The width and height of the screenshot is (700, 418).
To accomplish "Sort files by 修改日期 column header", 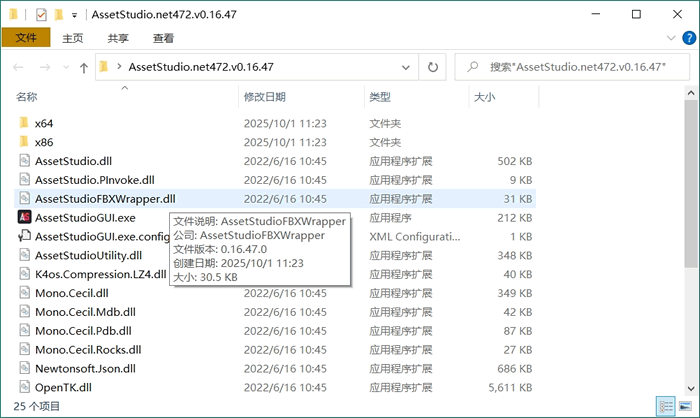I will click(265, 97).
